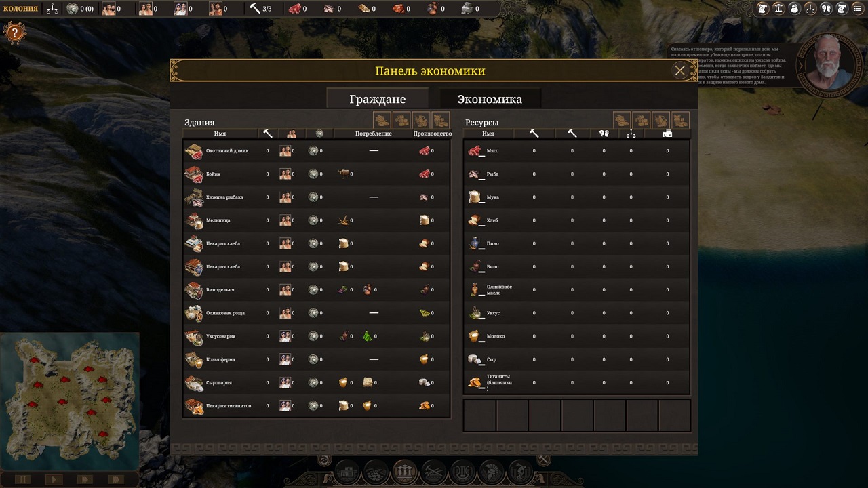The width and height of the screenshot is (868, 488).
Task: Open the theater masks panel icon
Action: (x=827, y=9)
